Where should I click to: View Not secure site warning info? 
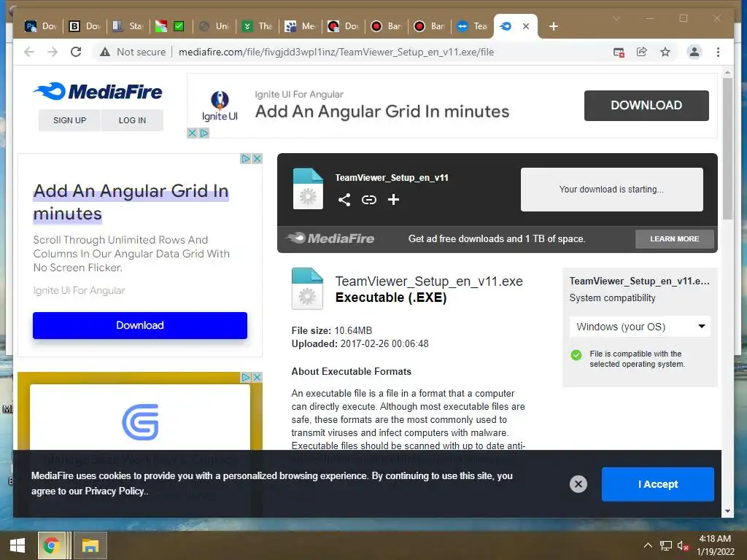pos(133,52)
